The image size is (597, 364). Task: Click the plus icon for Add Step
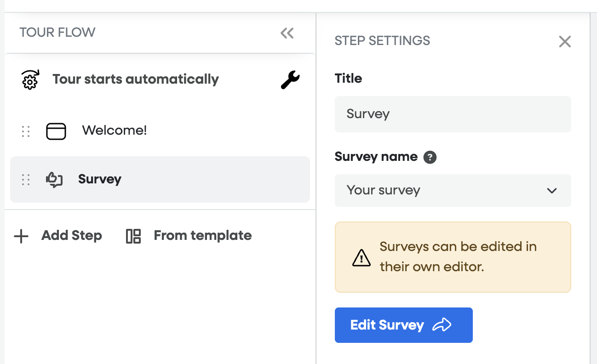pos(21,237)
